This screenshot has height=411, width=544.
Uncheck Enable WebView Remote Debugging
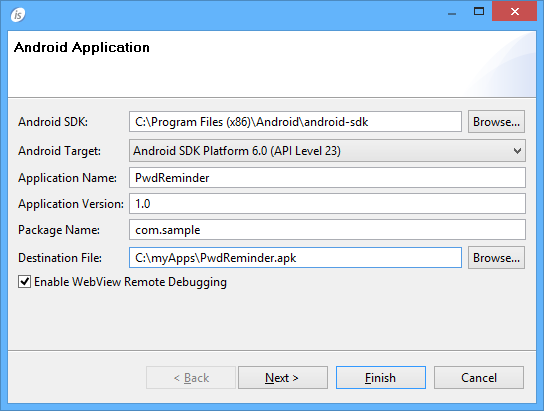[x=24, y=282]
